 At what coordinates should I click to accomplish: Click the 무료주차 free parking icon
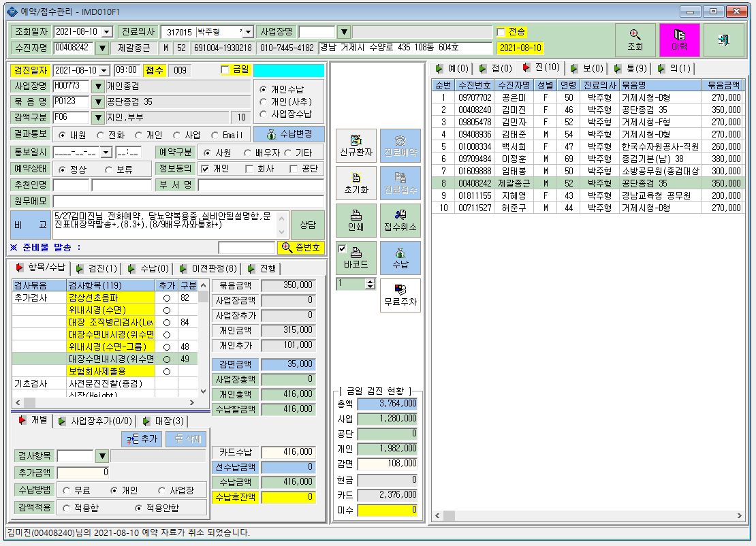click(x=400, y=295)
